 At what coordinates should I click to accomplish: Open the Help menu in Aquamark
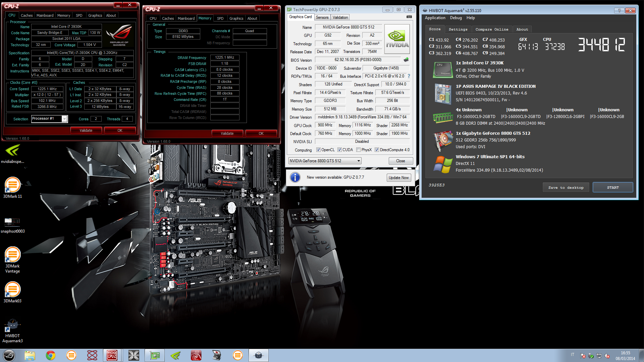click(x=471, y=18)
